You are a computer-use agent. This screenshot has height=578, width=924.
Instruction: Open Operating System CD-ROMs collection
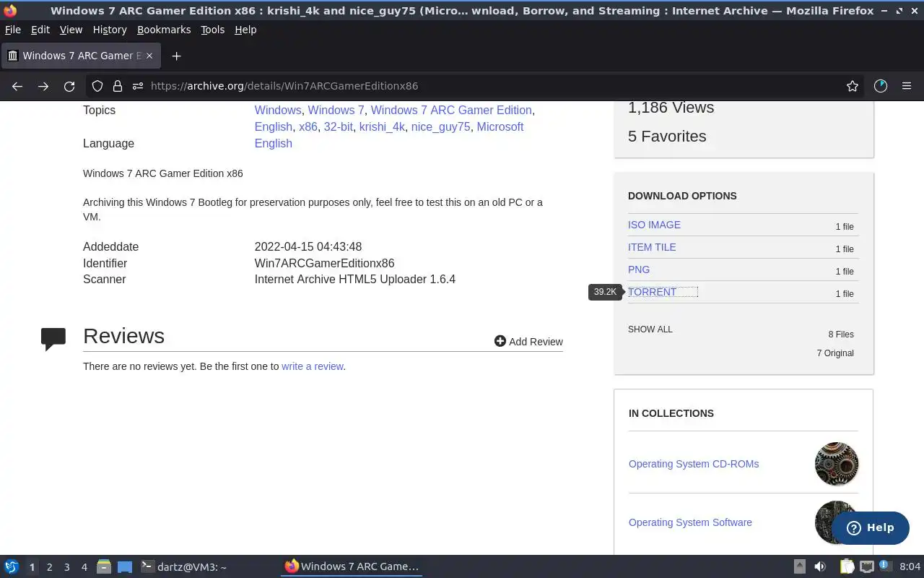point(694,464)
